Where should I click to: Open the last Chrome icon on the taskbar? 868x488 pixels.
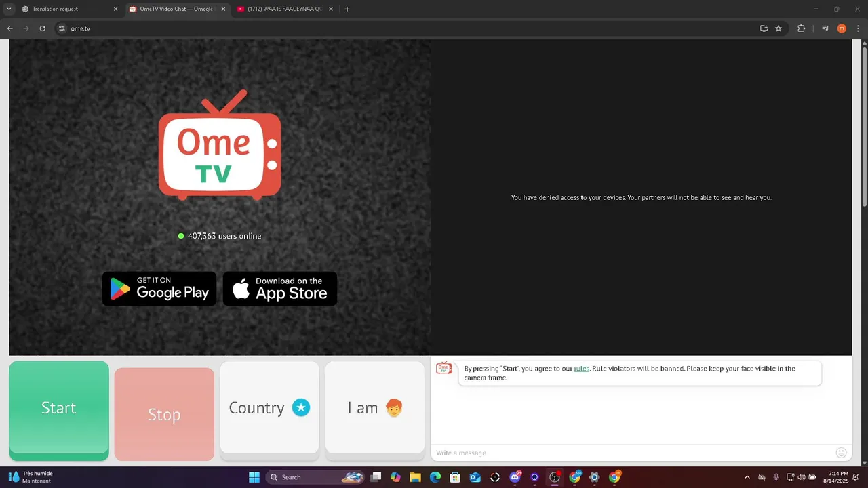614,477
